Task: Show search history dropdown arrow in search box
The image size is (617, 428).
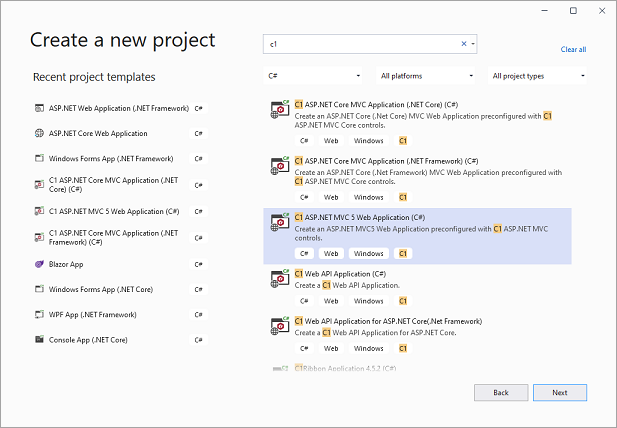Action: point(473,44)
